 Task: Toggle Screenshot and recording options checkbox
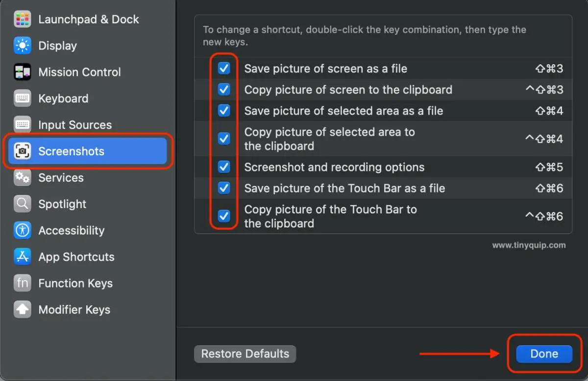click(x=224, y=167)
